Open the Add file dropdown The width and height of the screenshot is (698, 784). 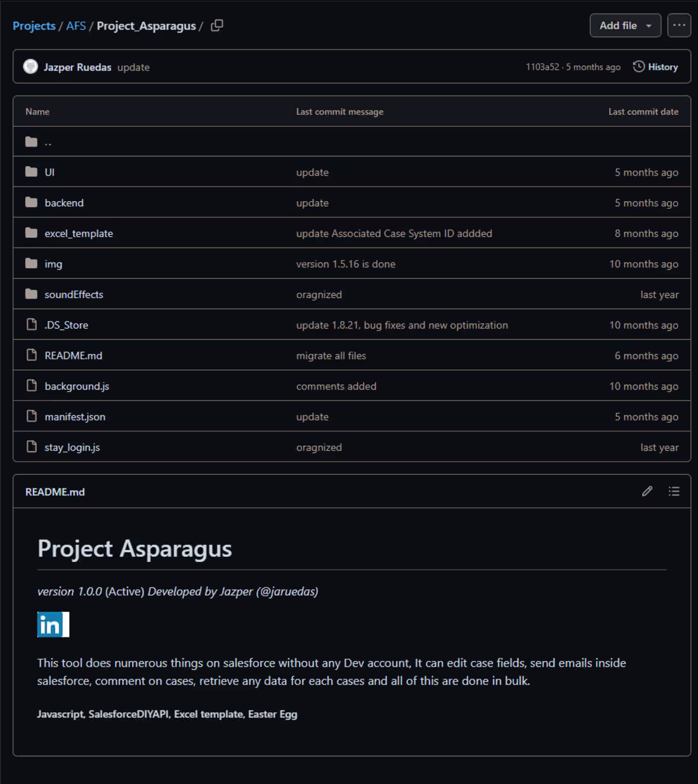[625, 25]
